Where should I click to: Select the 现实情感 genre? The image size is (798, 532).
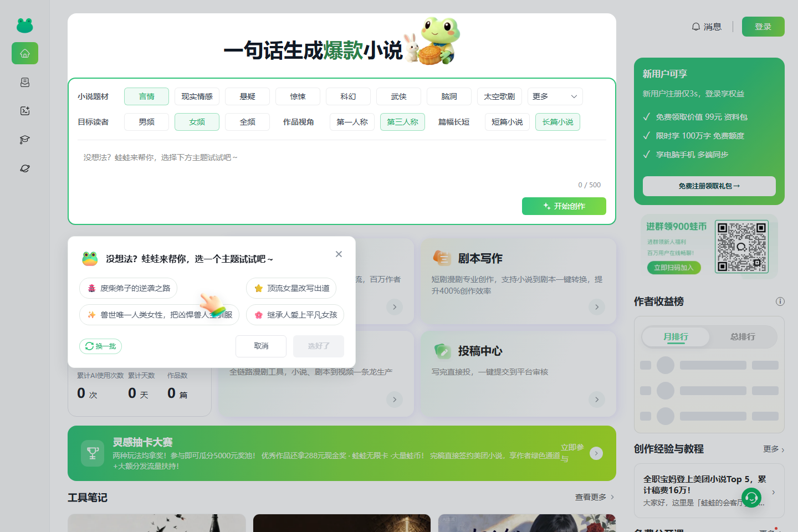[197, 96]
